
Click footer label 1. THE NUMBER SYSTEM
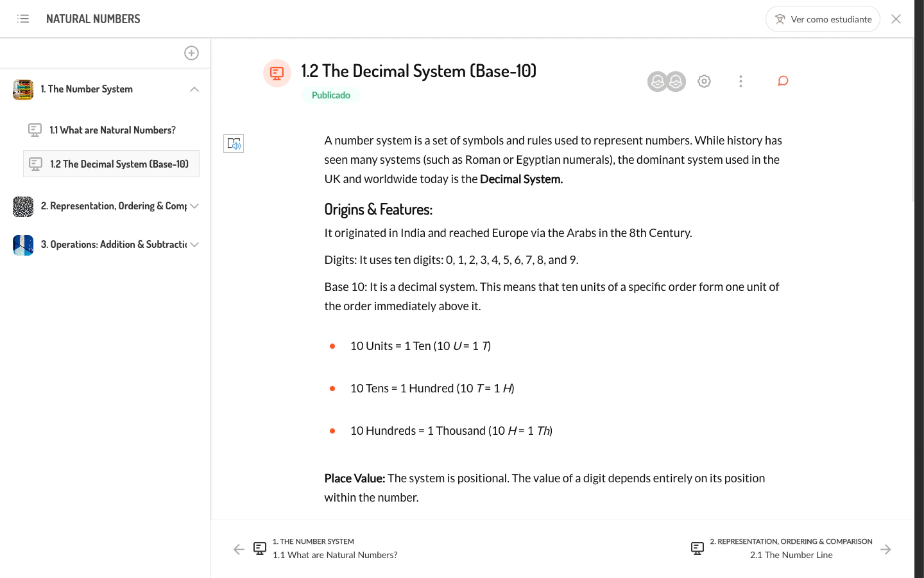coord(313,541)
